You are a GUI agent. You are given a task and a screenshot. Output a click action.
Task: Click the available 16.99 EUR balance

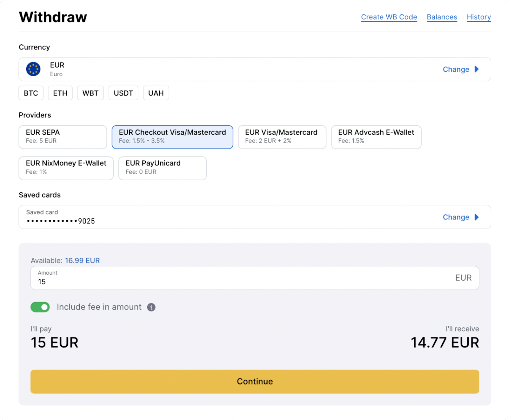pos(82,261)
